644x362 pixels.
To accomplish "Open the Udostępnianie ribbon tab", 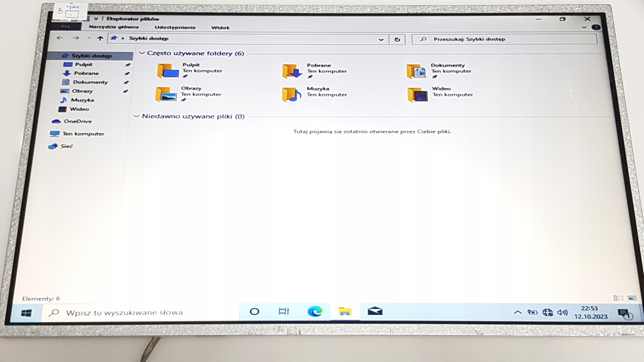I will tap(175, 27).
